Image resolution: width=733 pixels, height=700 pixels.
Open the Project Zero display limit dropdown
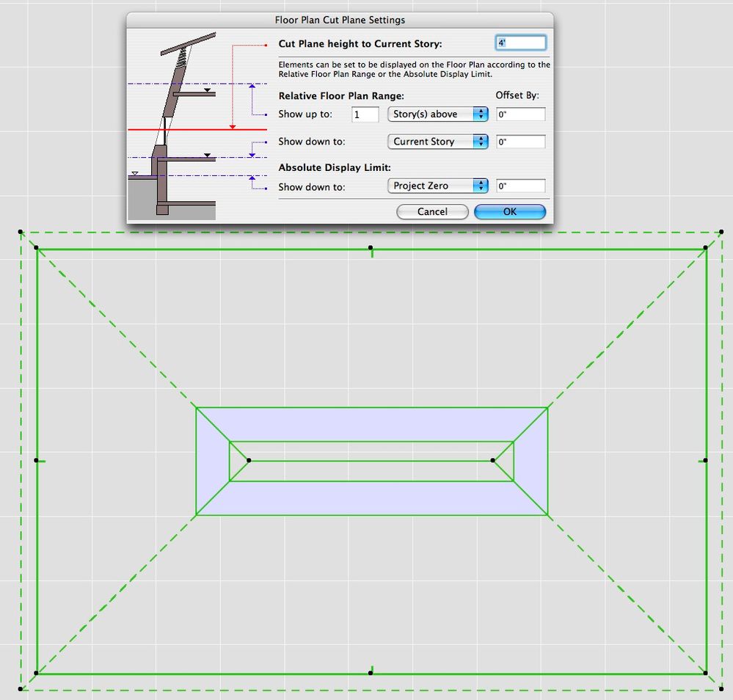[437, 186]
